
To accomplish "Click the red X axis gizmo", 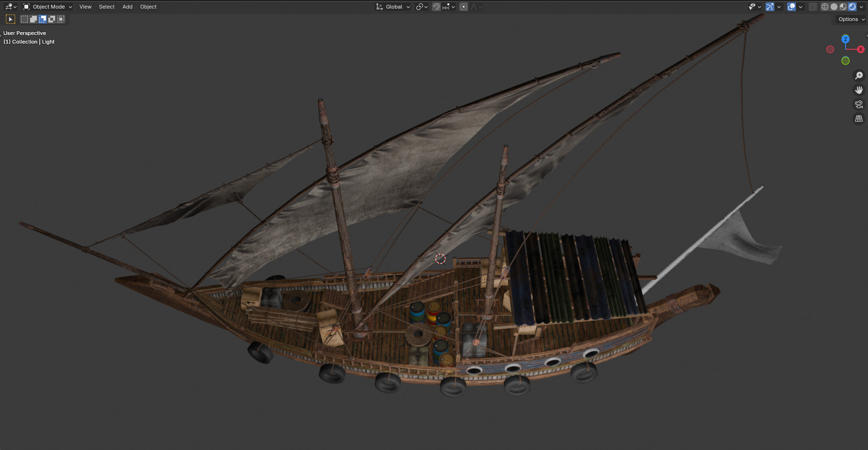I will click(860, 49).
